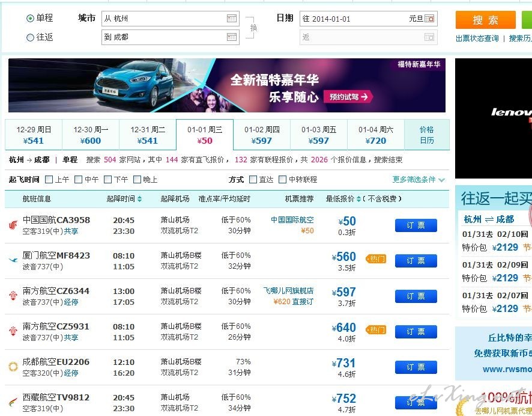Open city picker icon in 从 杭州 field

(232, 19)
